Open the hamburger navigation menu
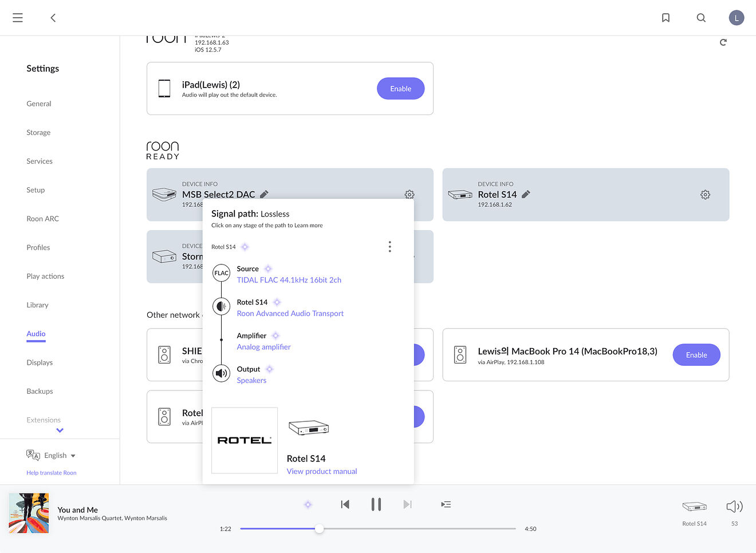Screen dimensions: 756x553 [x=18, y=18]
